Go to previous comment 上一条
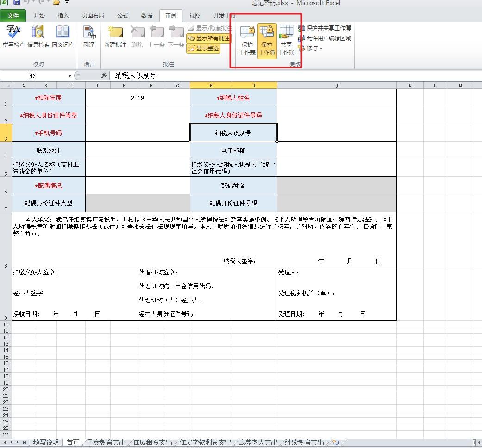The height and width of the screenshot is (448, 482). 156,36
